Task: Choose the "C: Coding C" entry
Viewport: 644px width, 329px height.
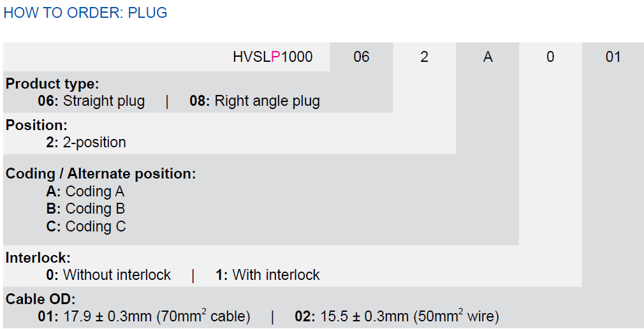Action: pos(85,226)
